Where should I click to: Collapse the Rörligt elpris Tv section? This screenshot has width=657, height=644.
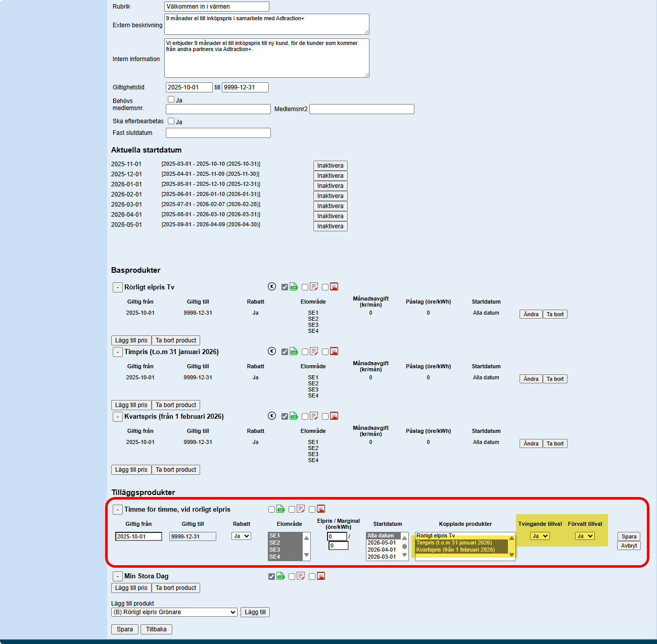coord(117,287)
